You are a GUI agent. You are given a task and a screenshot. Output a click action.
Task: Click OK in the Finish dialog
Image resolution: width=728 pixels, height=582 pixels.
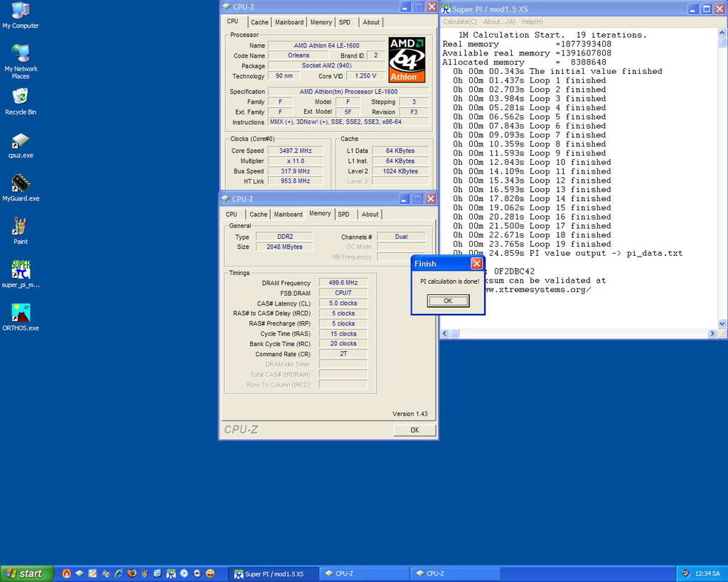coord(448,301)
